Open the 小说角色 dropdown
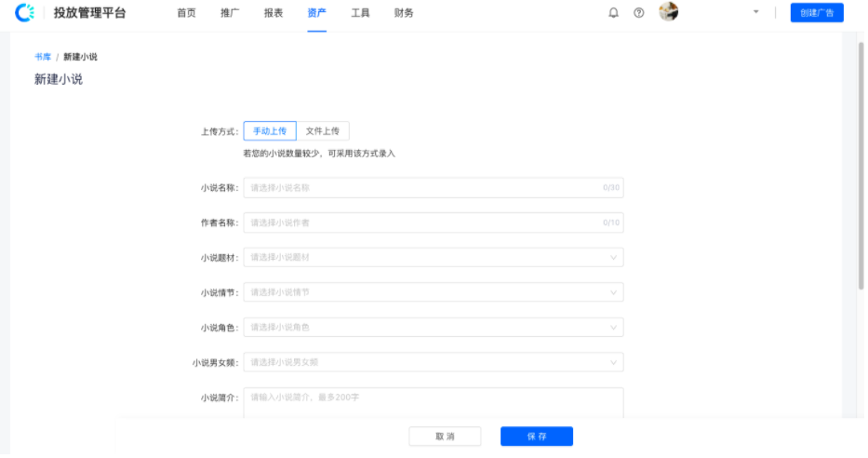This screenshot has width=868, height=458. (434, 328)
